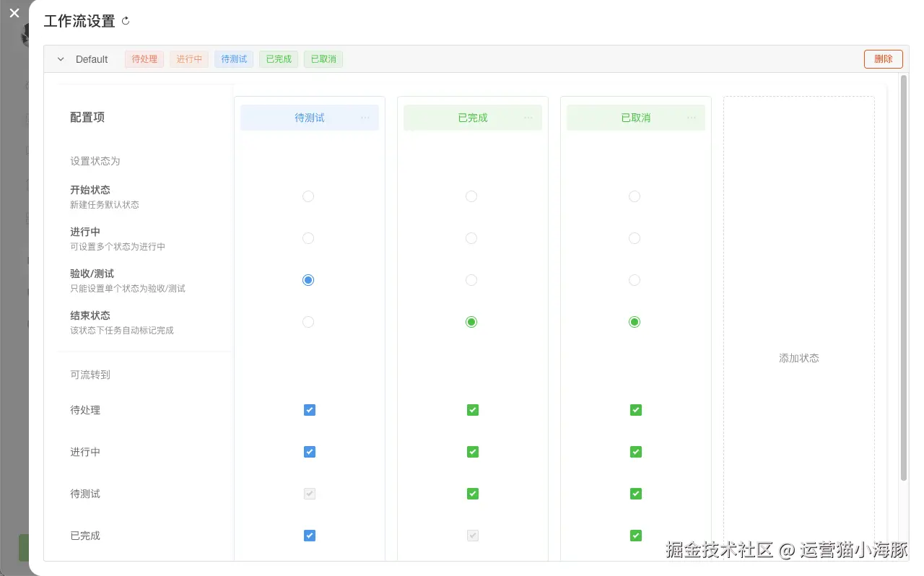924x576 pixels.
Task: Open more options menu on 已完成 column
Action: click(528, 117)
